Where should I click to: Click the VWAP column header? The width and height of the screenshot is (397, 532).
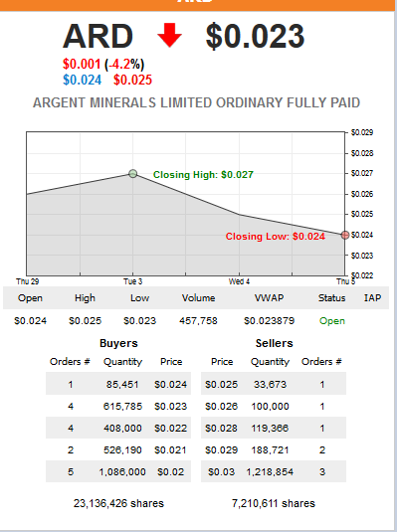tap(269, 298)
